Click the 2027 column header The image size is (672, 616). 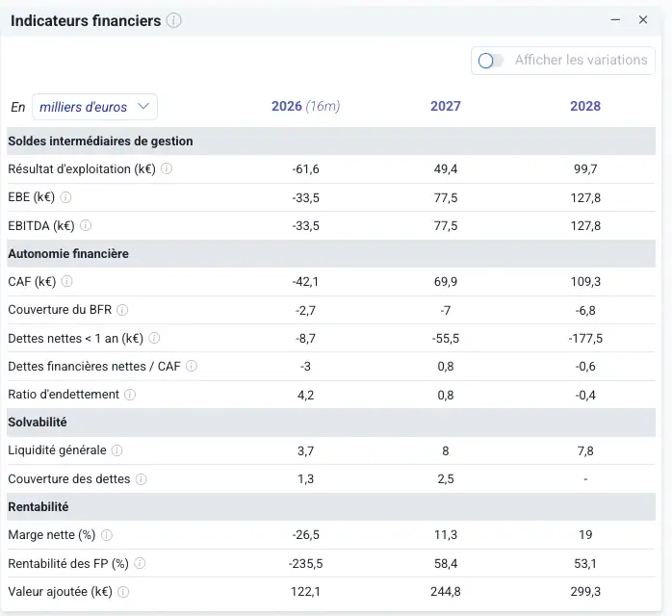point(446,106)
